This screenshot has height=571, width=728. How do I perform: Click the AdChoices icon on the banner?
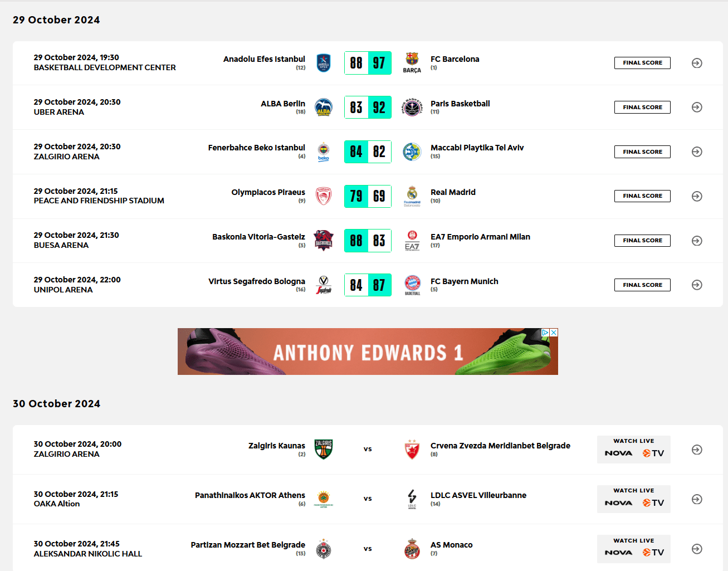(545, 333)
